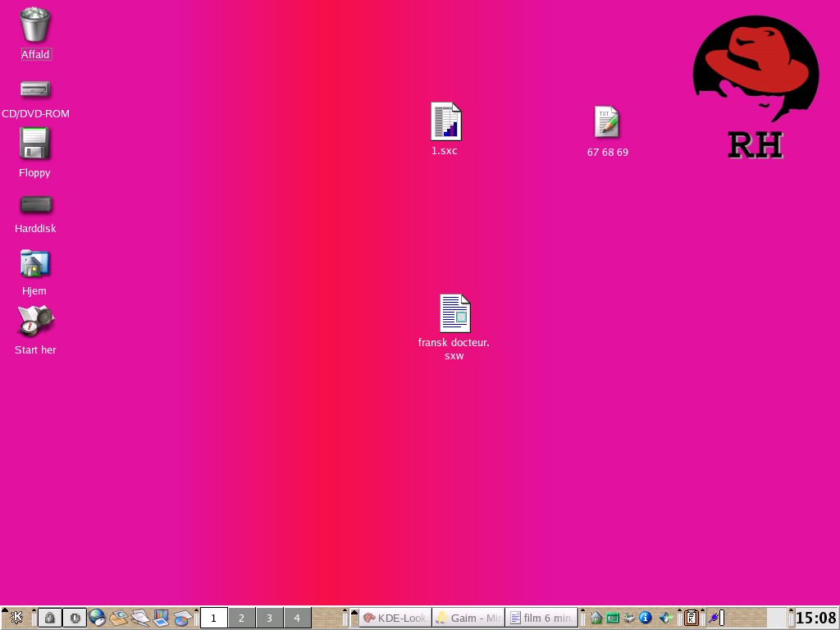Viewport: 840px width, 630px height.
Task: Click the fransk docteur.sxw file name label
Action: click(454, 349)
